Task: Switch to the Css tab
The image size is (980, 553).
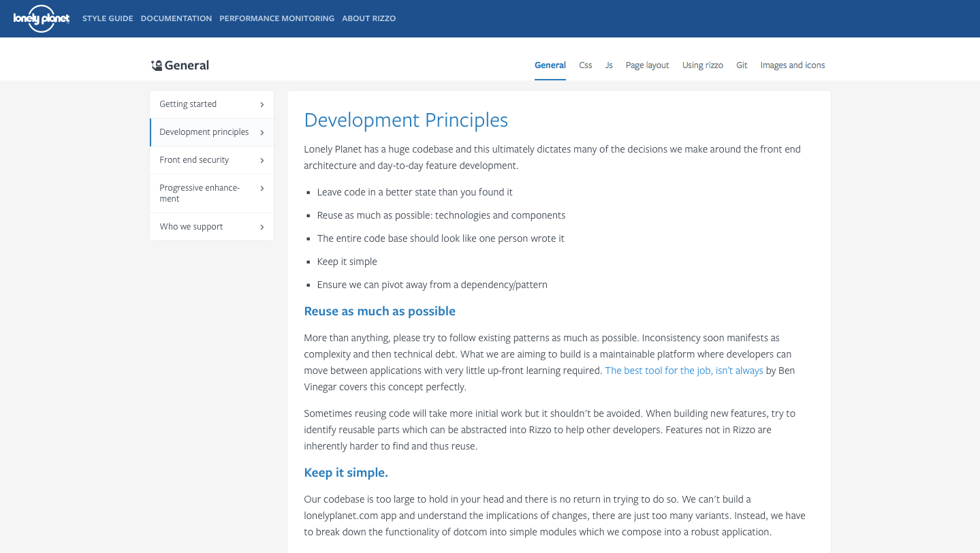Action: click(586, 65)
